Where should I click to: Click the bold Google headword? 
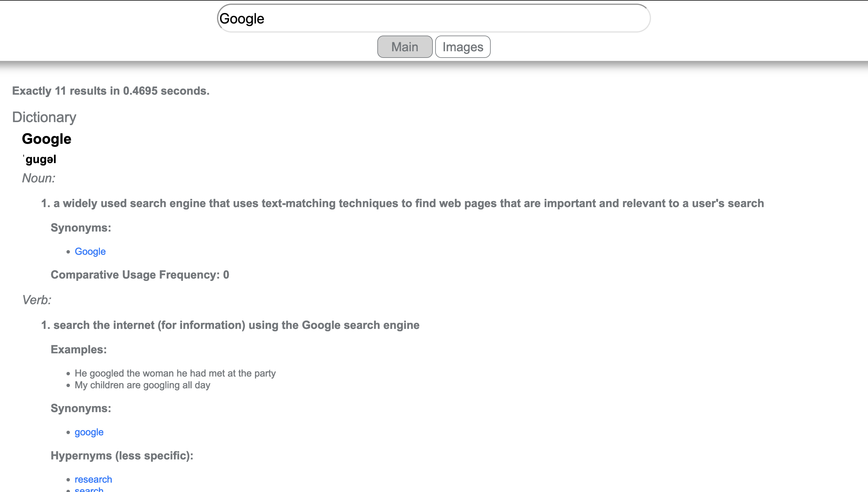click(47, 139)
